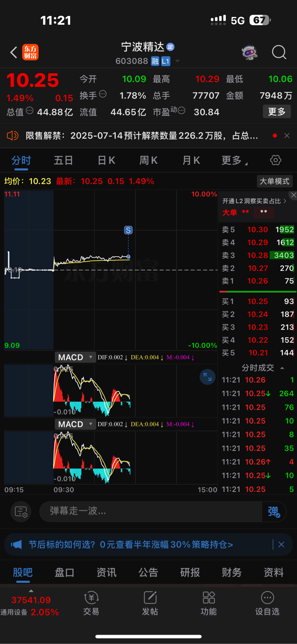Close the order book side panel
The image size is (297, 644).
pos(294,195)
